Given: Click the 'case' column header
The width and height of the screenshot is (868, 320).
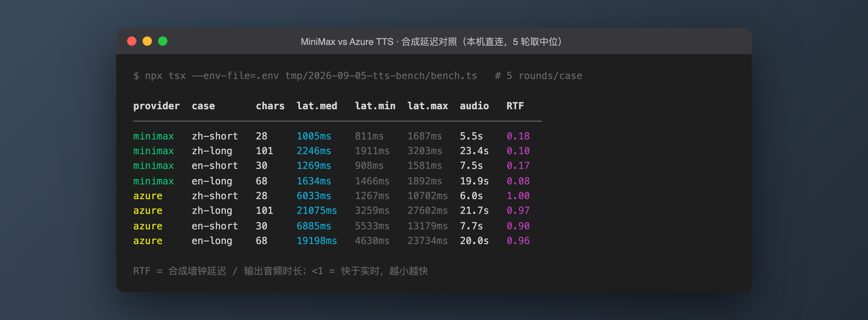Looking at the screenshot, I should click(203, 106).
